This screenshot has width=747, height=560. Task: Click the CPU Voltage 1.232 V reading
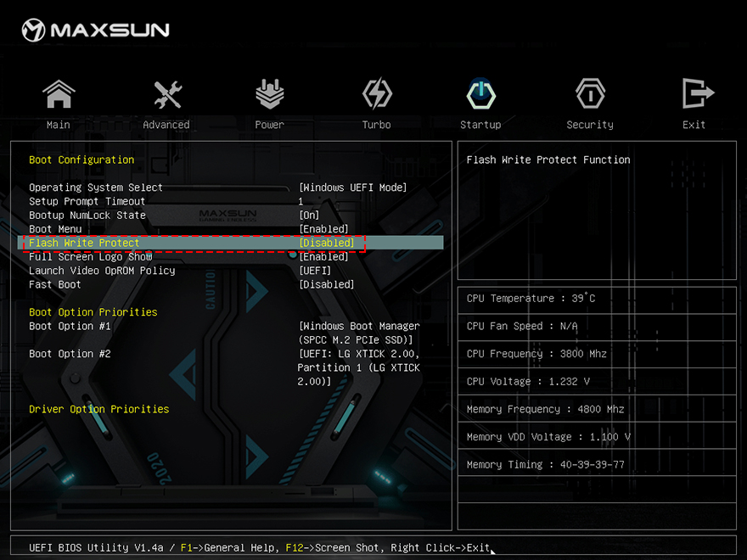click(x=528, y=382)
